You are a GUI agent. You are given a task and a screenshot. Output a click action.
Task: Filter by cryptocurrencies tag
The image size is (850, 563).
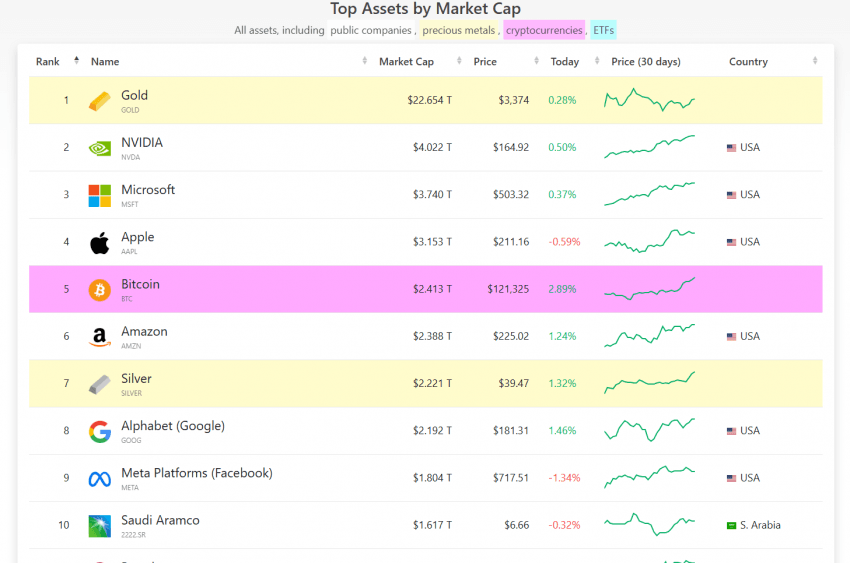coord(544,30)
